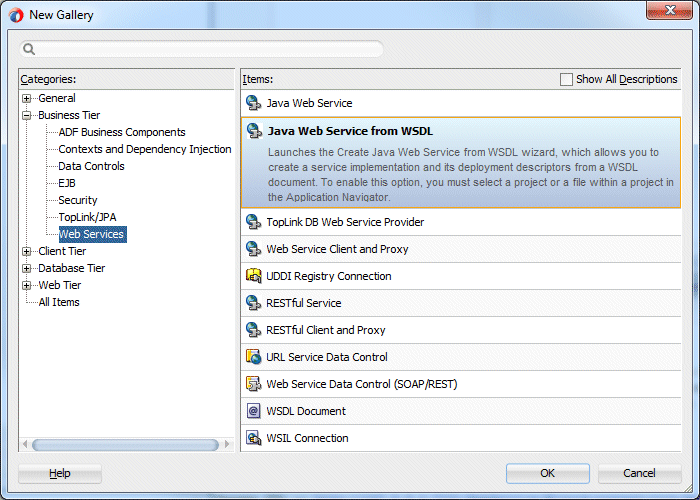Click the WSDL Document icon
Image resolution: width=700 pixels, height=500 pixels.
point(254,411)
